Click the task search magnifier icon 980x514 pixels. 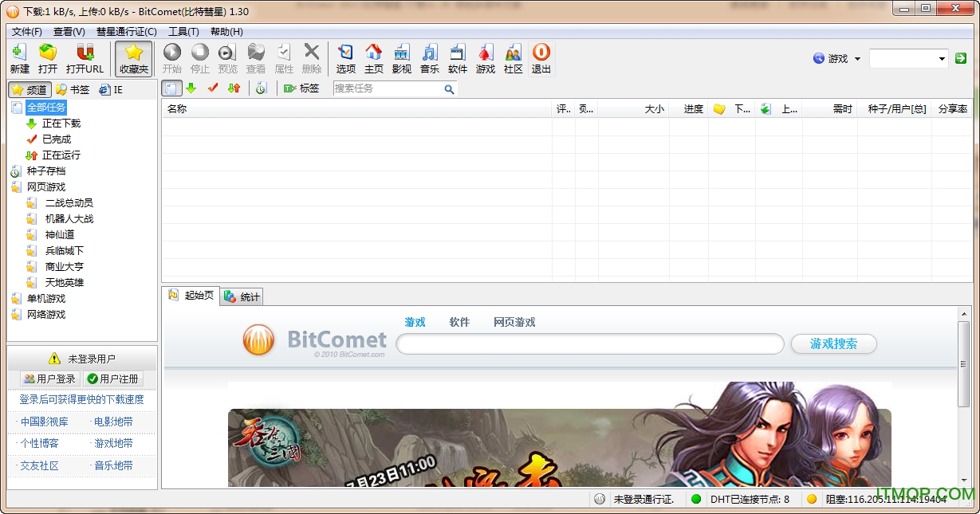450,89
